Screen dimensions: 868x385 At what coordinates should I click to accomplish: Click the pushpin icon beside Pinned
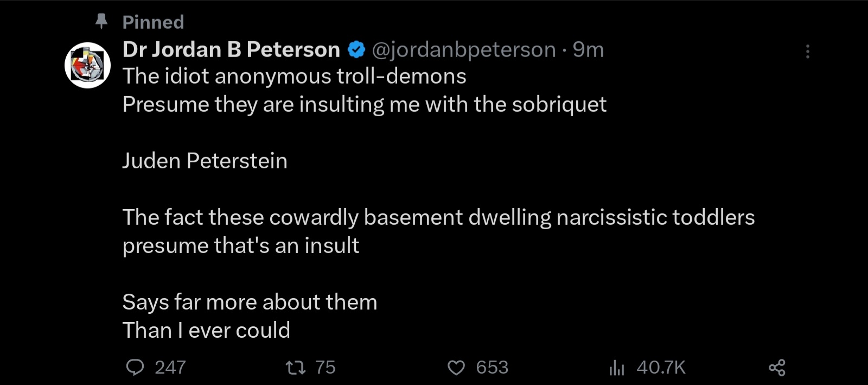click(101, 21)
